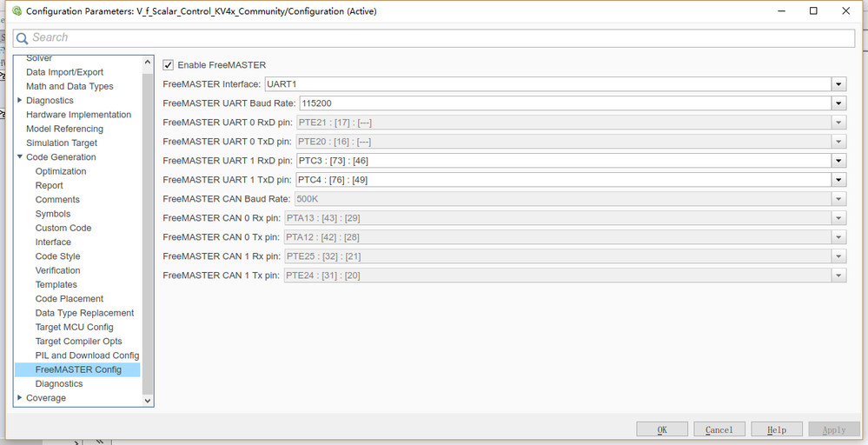Select Math and Data Types category
This screenshot has height=445, width=868.
pos(70,86)
